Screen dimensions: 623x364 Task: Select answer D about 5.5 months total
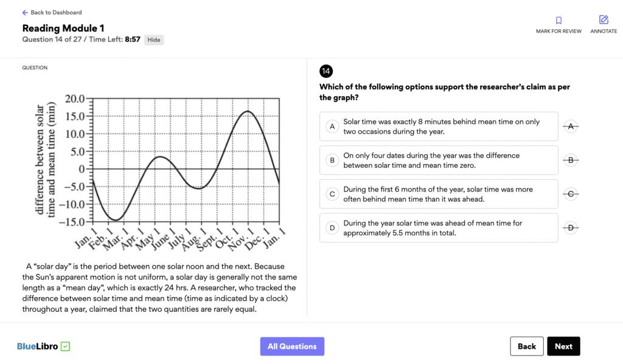[439, 228]
